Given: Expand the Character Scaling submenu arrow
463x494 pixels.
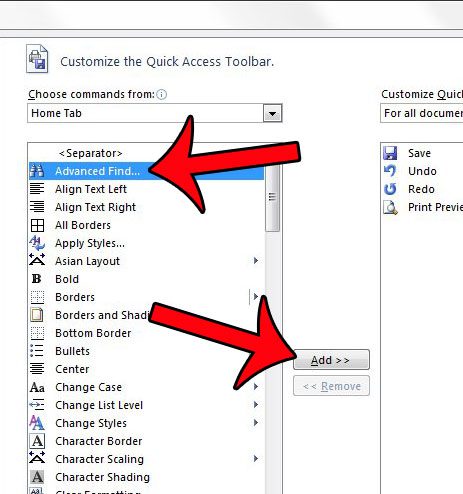Looking at the screenshot, I should (256, 458).
